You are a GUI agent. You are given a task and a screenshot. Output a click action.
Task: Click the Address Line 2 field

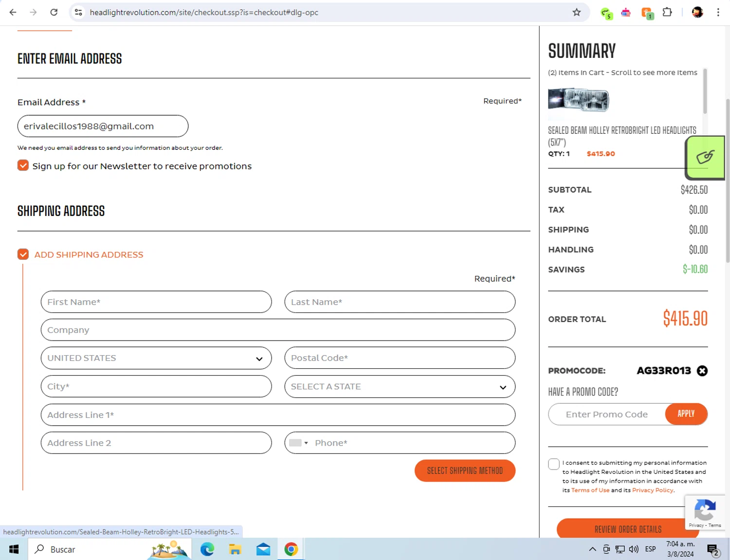[156, 443]
